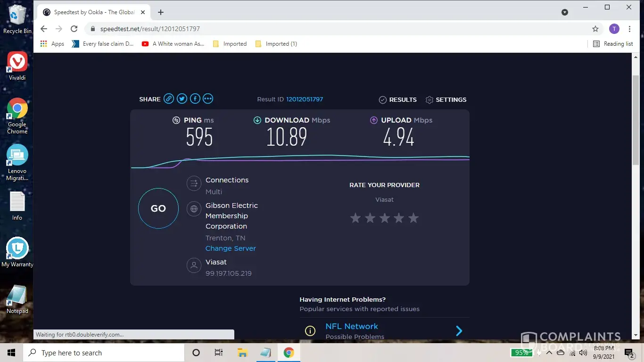Image resolution: width=644 pixels, height=362 pixels.
Task: Give Viasat a one-star rating
Action: pyautogui.click(x=355, y=218)
